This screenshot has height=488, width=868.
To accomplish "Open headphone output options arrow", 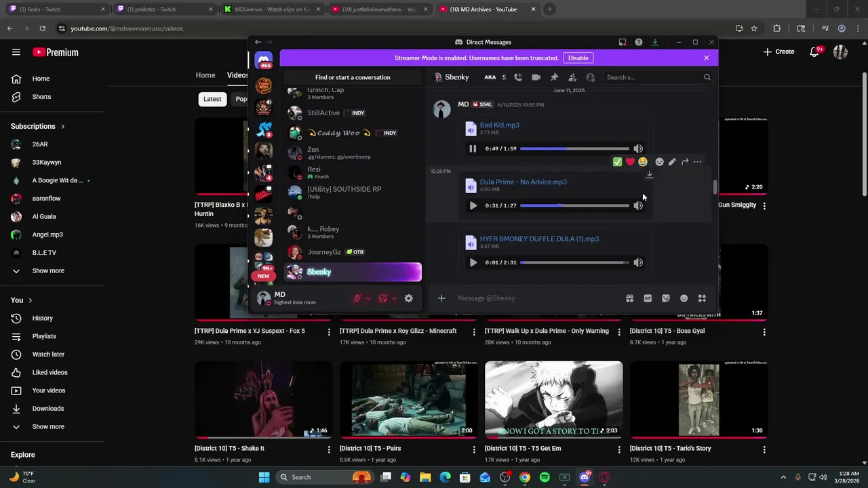I will [x=394, y=298].
